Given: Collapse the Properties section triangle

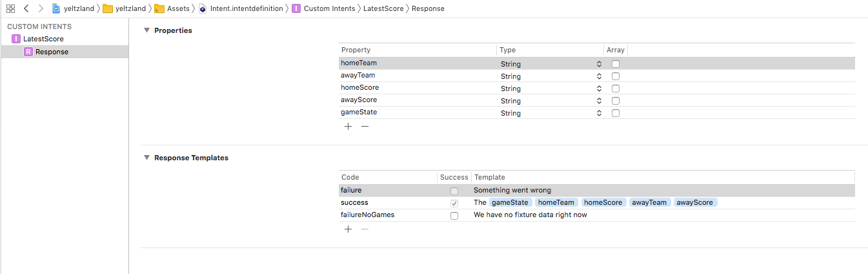Looking at the screenshot, I should pyautogui.click(x=146, y=30).
